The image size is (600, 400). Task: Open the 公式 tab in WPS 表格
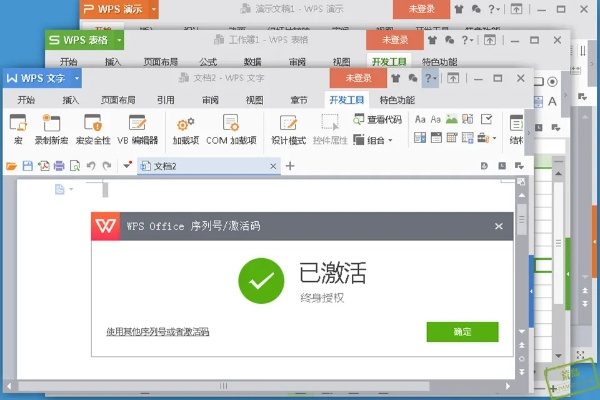pyautogui.click(x=208, y=62)
